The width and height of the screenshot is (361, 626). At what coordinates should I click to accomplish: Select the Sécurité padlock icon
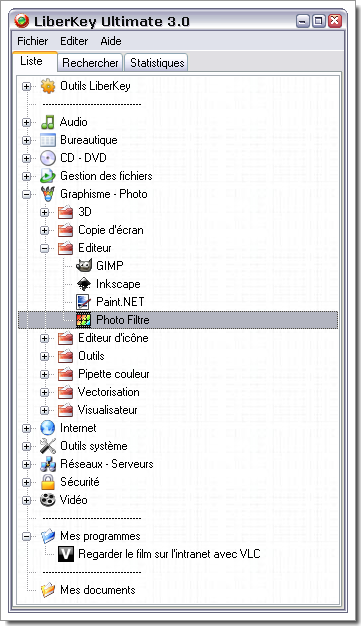(48, 482)
